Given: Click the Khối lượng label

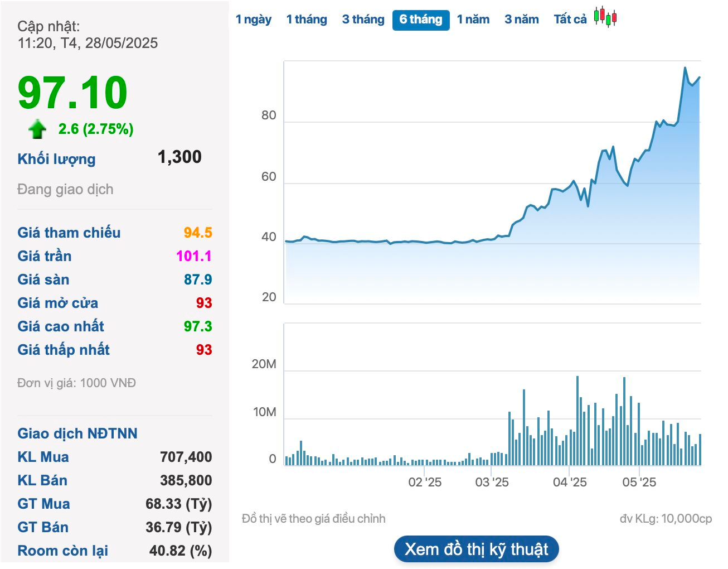Looking at the screenshot, I should [x=56, y=159].
